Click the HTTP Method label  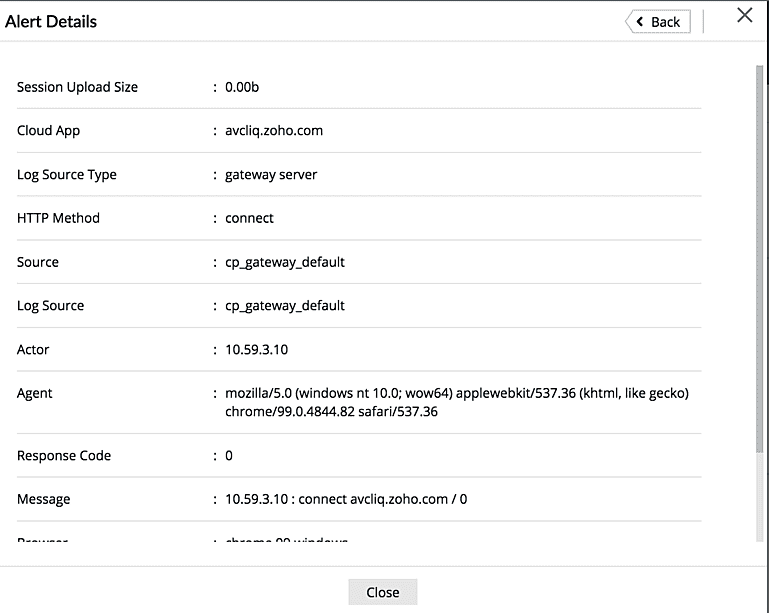[58, 218]
